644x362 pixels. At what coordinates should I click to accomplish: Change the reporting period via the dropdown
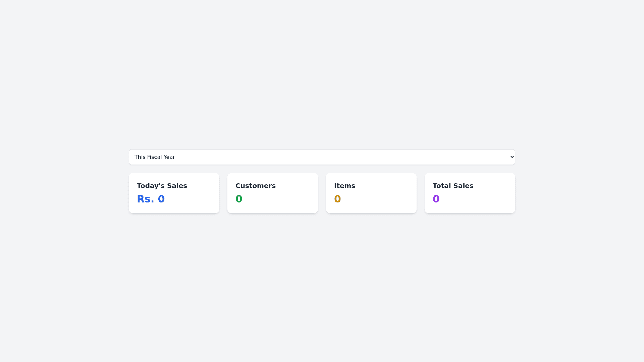coord(322,157)
